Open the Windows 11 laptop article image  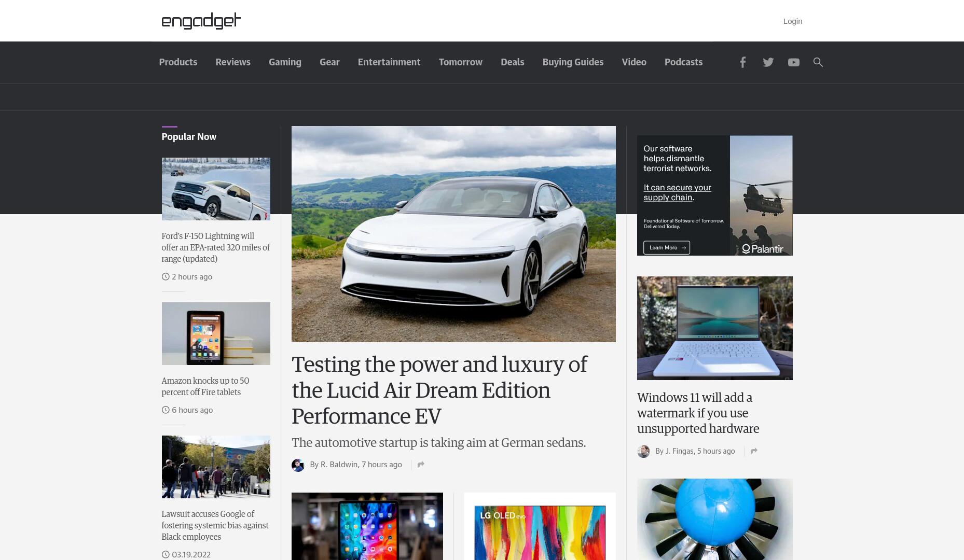click(714, 328)
